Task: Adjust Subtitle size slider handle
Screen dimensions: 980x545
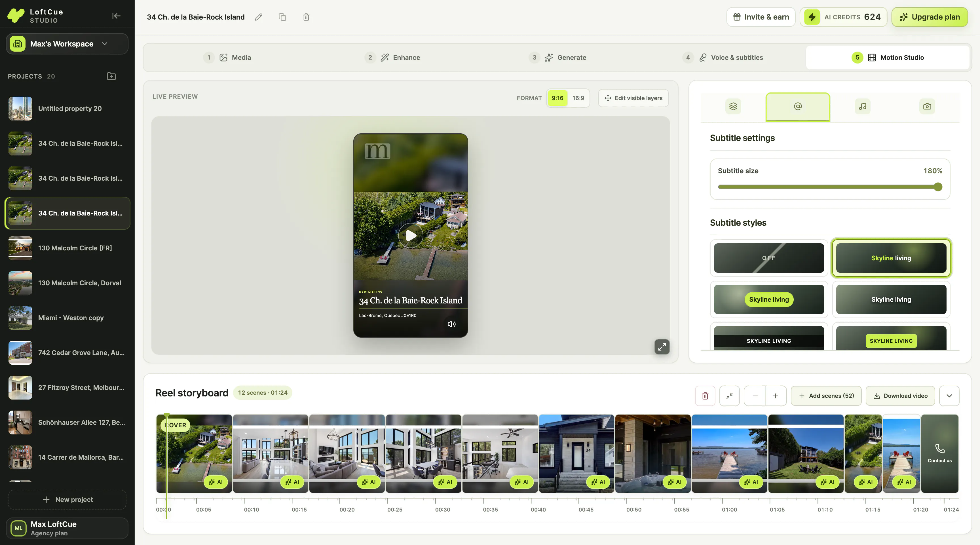Action: tap(938, 187)
